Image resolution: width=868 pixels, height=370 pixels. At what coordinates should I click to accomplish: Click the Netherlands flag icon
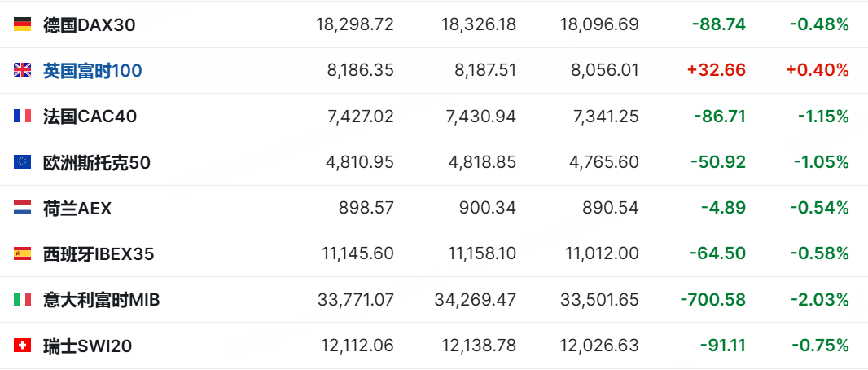point(22,208)
